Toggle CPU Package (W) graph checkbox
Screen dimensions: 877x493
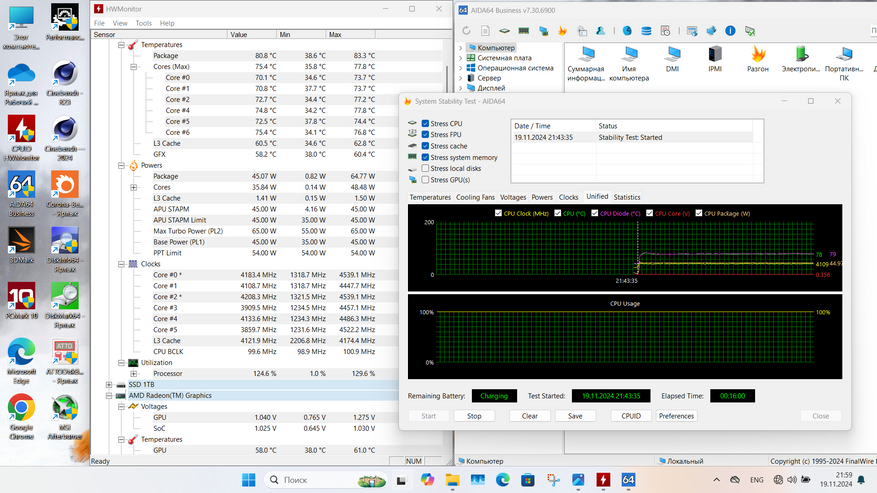point(699,213)
